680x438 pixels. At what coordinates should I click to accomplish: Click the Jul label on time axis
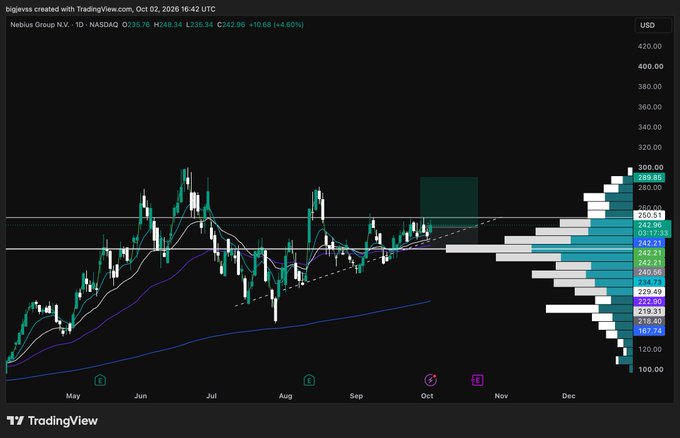(211, 396)
